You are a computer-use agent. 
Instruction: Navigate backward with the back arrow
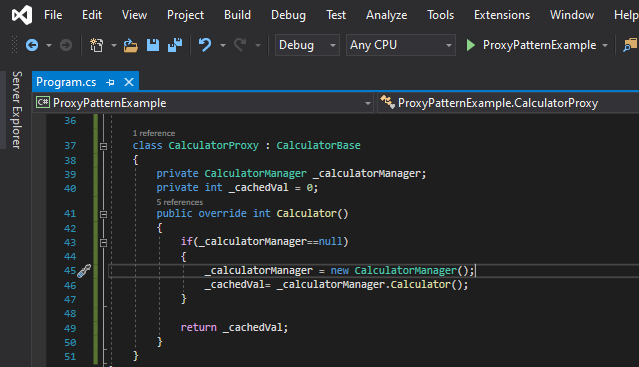pos(32,45)
